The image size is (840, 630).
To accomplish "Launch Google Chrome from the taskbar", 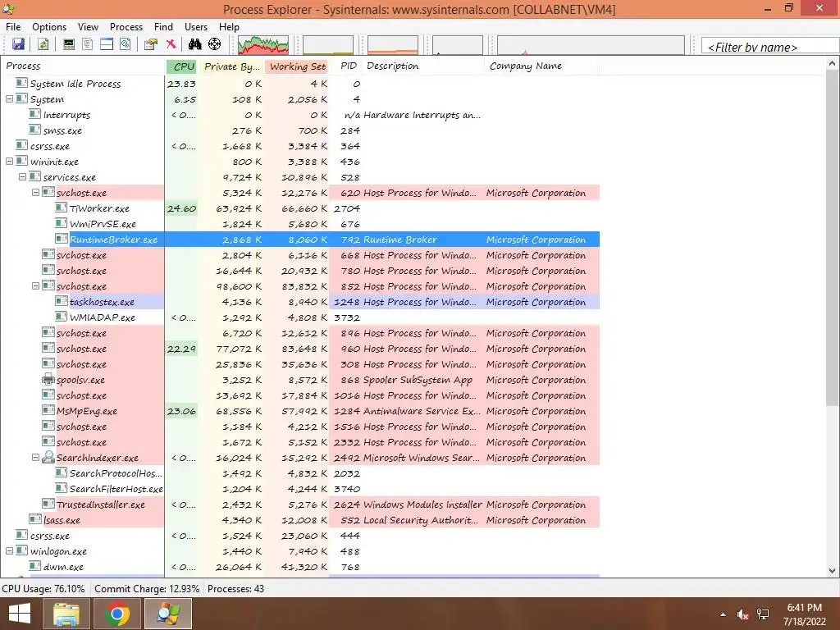I will 116,614.
